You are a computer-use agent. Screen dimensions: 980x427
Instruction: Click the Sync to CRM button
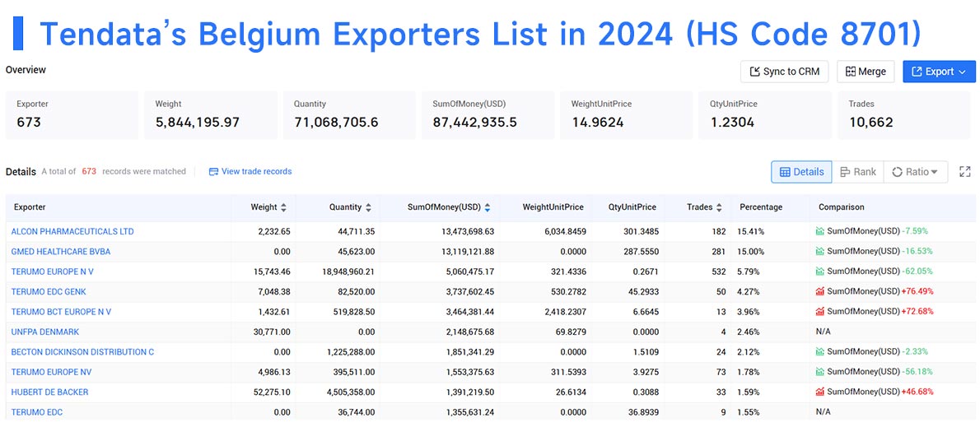pos(784,72)
